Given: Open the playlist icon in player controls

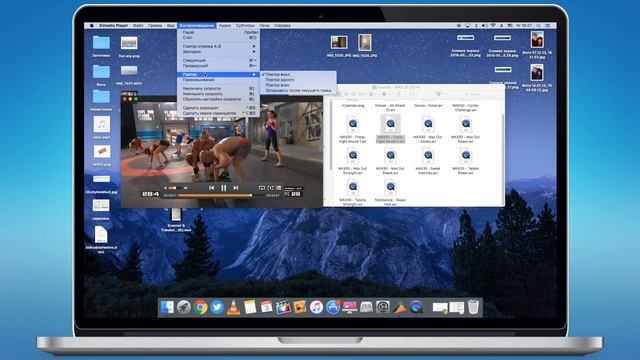Looking at the screenshot, I should point(278,188).
